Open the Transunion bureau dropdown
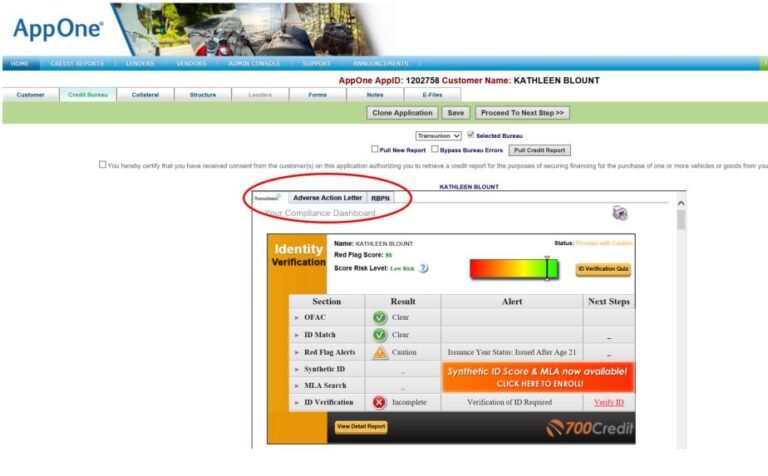The height and width of the screenshot is (476, 768). (439, 135)
